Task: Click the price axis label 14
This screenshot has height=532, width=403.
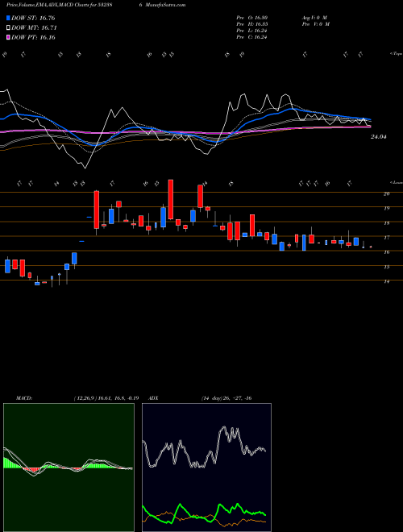Action: click(x=386, y=281)
